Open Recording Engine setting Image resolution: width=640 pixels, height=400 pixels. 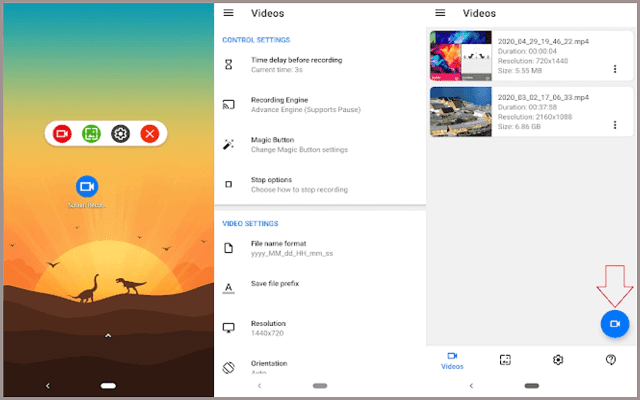coord(320,104)
